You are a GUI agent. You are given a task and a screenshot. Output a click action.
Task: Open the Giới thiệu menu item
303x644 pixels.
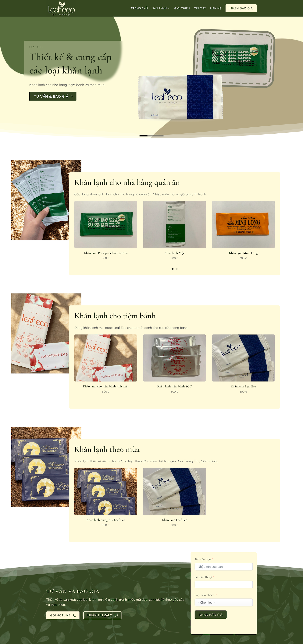click(x=182, y=9)
